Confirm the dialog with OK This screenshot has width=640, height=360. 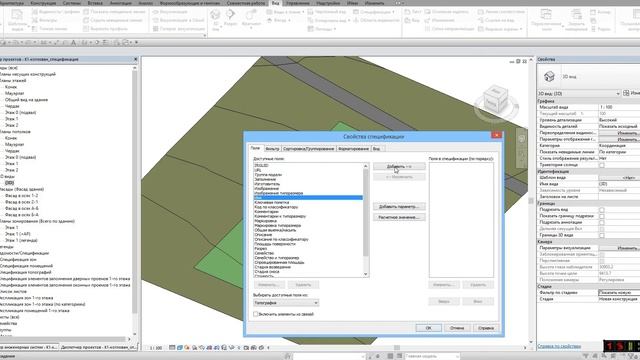[x=428, y=328]
